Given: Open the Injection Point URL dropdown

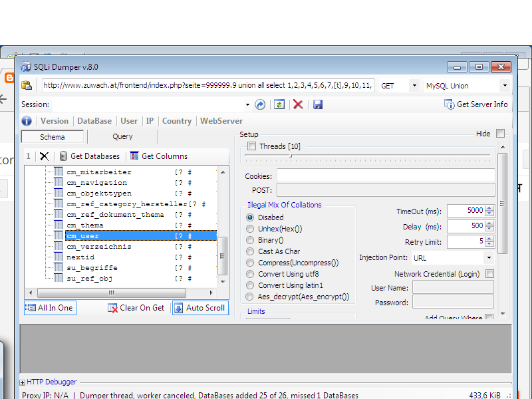Looking at the screenshot, I should (489, 258).
